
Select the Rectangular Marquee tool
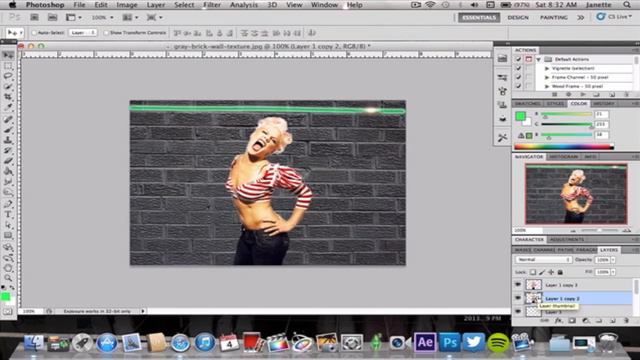point(8,66)
